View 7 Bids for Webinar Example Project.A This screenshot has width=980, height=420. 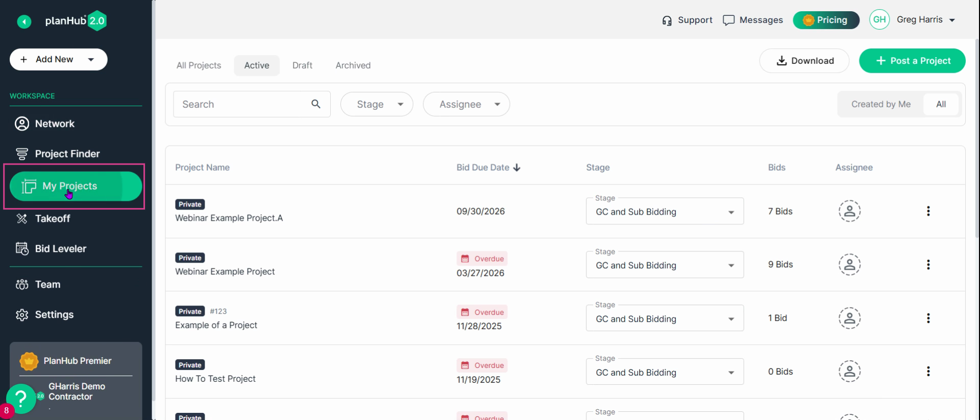pos(780,212)
